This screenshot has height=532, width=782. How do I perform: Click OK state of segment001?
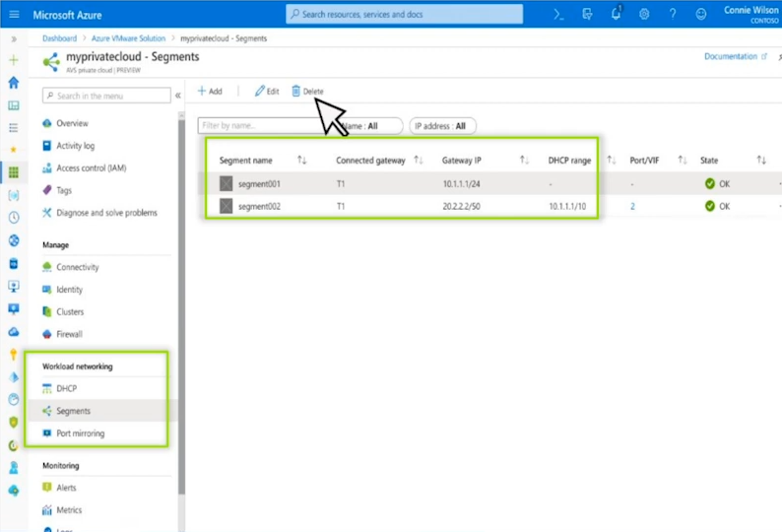[718, 183]
